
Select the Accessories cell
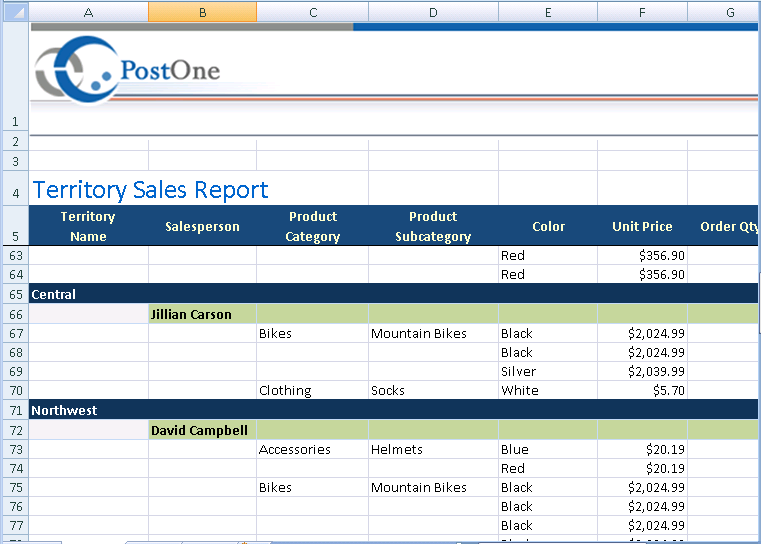point(313,449)
